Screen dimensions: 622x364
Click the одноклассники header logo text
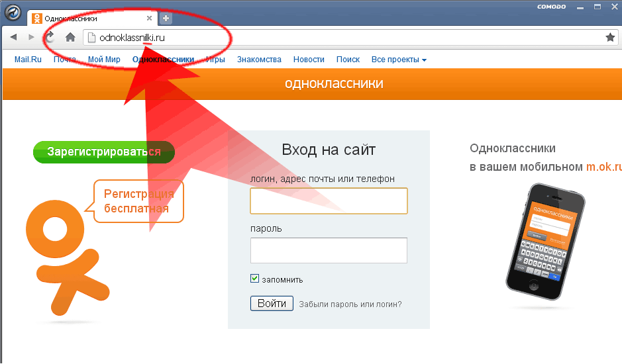point(334,83)
